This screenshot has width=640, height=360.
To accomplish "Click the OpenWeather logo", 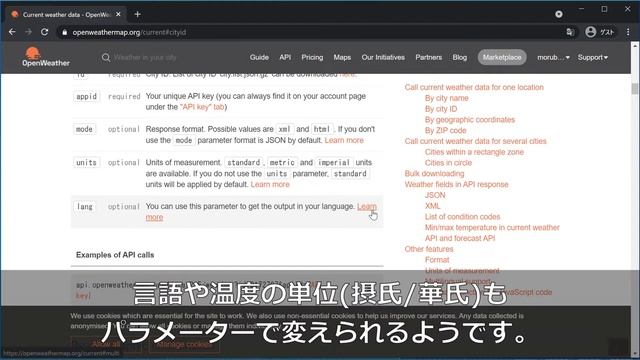I will 45,57.
